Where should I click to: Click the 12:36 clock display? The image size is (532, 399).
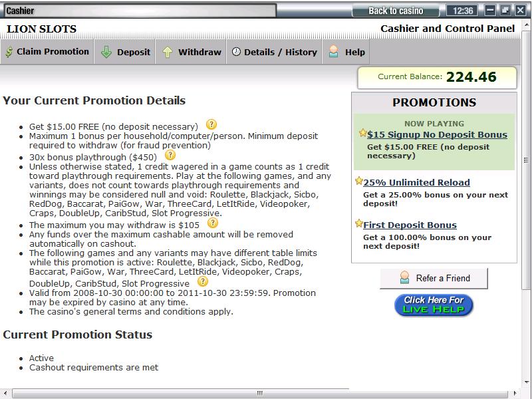pos(462,11)
